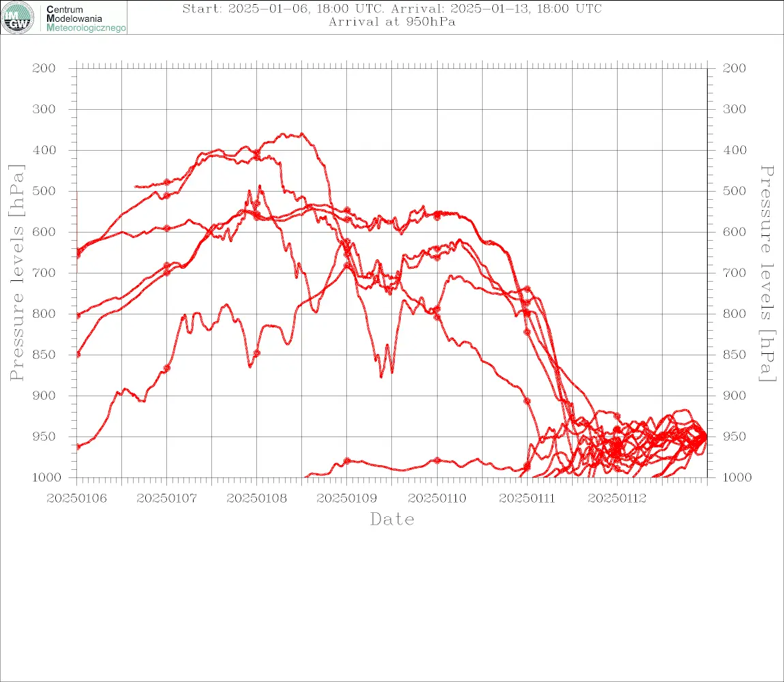Image resolution: width=784 pixels, height=682 pixels.
Task: Click right axis tick label 800
Action: (734, 314)
